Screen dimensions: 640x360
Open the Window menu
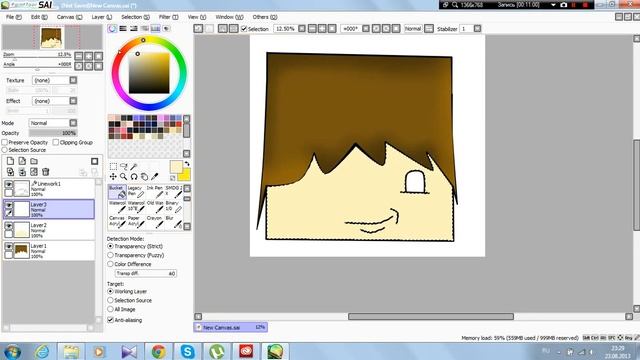coord(229,17)
